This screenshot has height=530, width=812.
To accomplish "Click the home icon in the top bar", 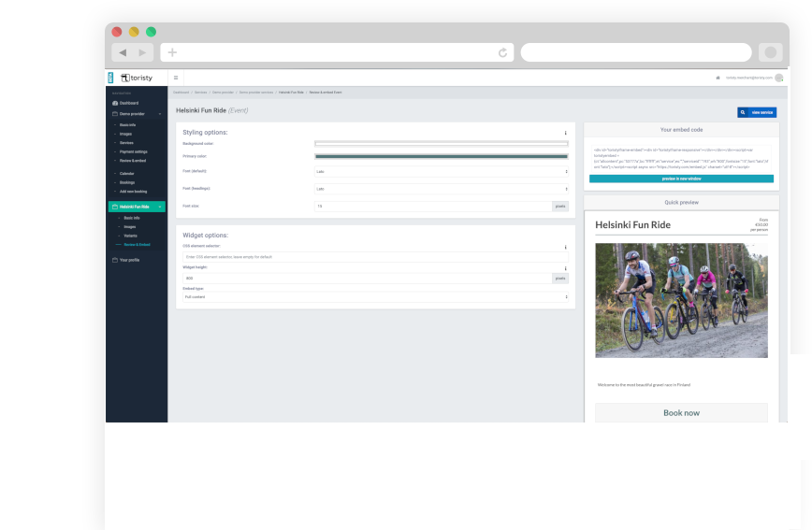I will coord(718,78).
